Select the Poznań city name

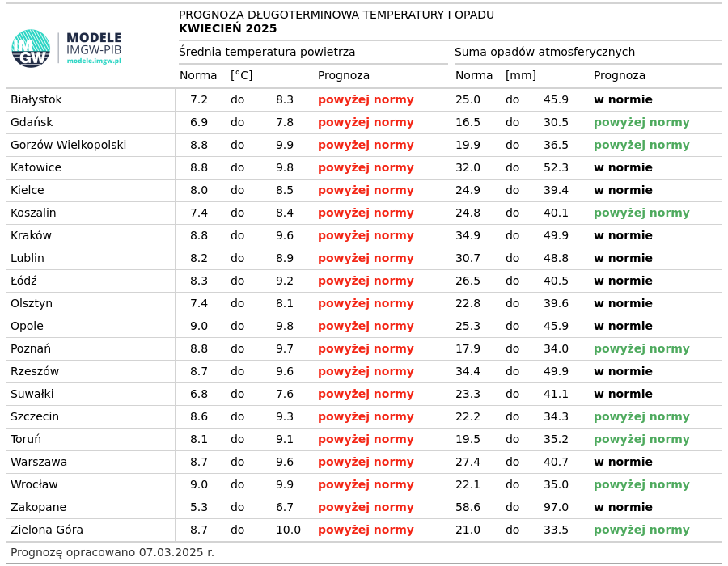(31, 348)
